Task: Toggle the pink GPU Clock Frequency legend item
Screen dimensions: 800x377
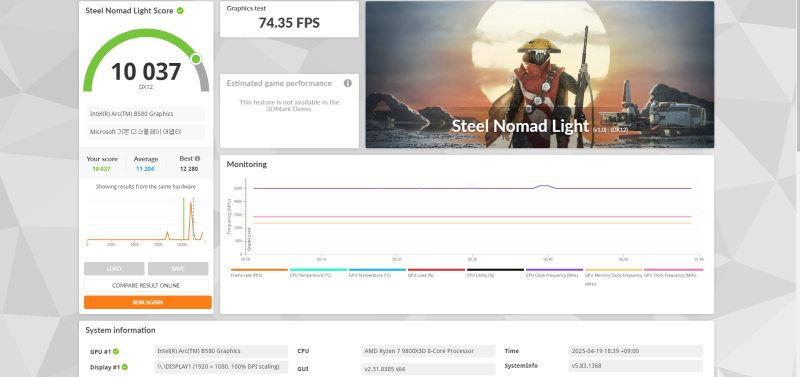Action: tap(673, 272)
